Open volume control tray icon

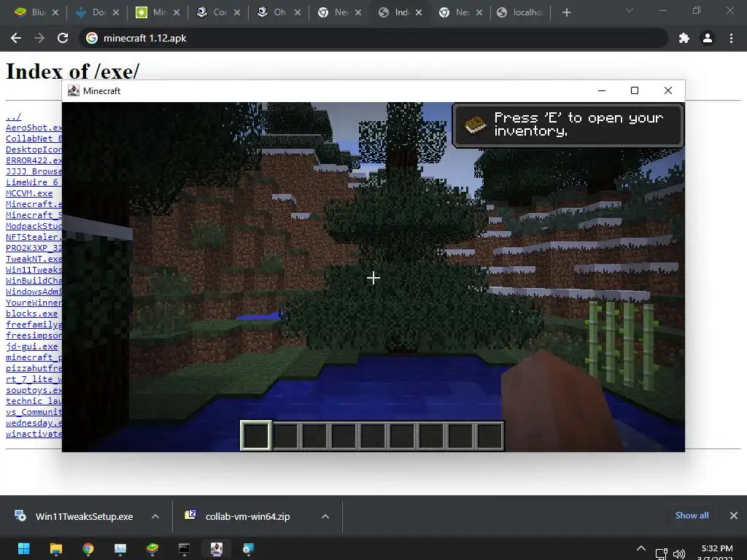(x=679, y=553)
